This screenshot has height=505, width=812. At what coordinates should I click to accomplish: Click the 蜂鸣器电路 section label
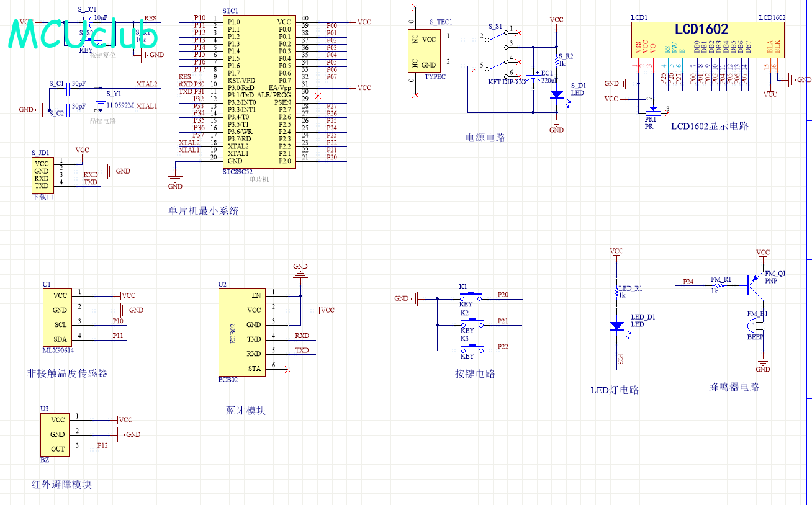pos(734,387)
